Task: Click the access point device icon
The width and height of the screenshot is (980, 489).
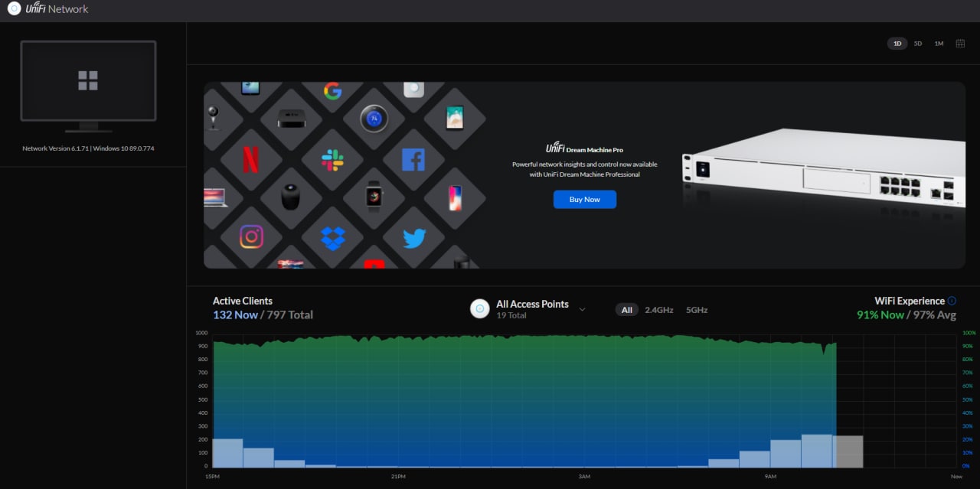Action: [480, 309]
